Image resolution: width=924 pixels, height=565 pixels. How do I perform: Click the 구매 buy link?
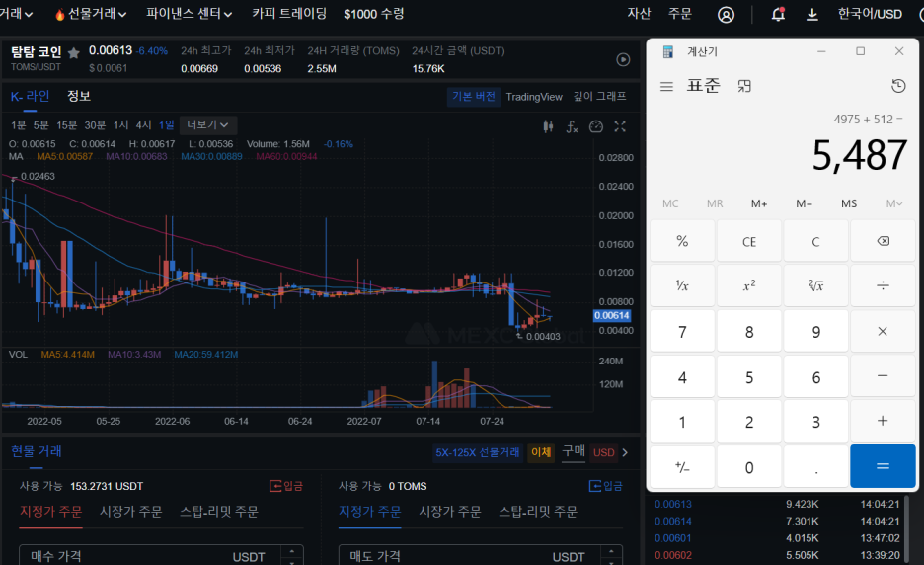[574, 451]
